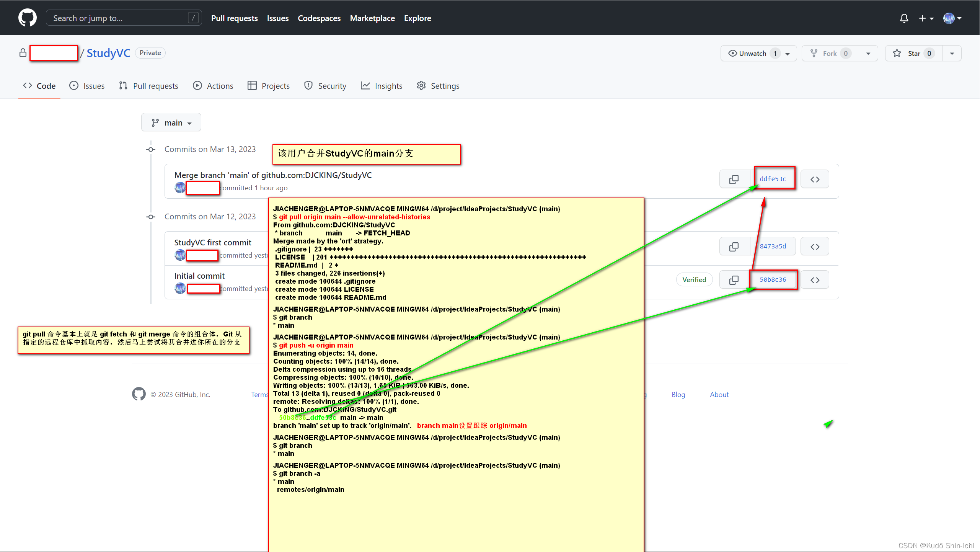980x552 pixels.
Task: Select the 'Commits on Mar 12, 2023' heading
Action: [x=210, y=216]
